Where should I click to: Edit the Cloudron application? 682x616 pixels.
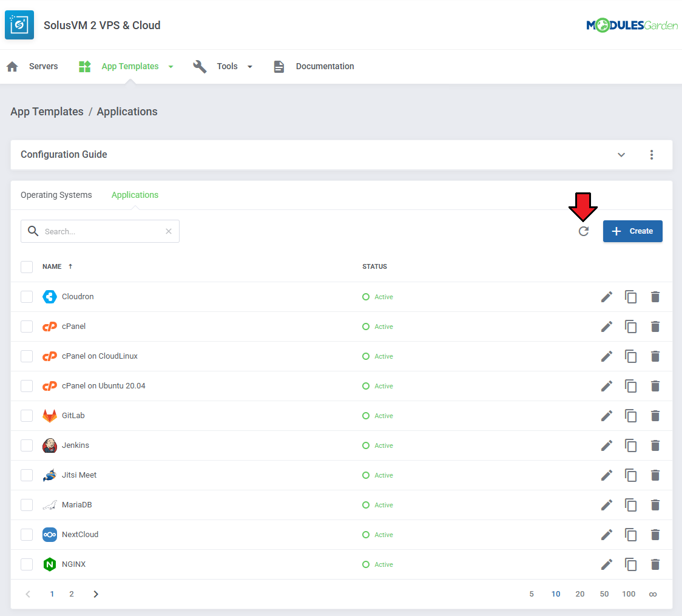pos(607,297)
